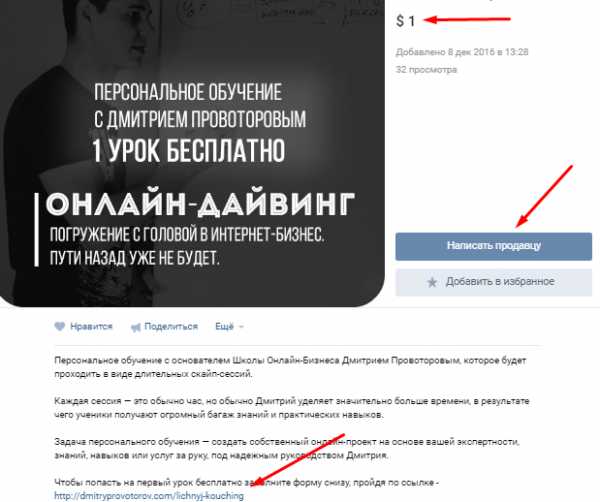Click the Поделиться share label

point(171,326)
